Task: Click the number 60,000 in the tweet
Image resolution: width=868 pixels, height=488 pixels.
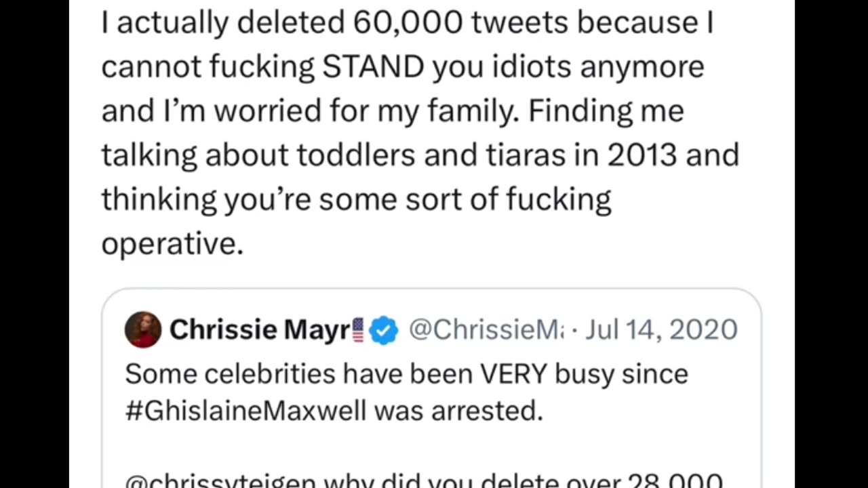Action: pos(408,23)
